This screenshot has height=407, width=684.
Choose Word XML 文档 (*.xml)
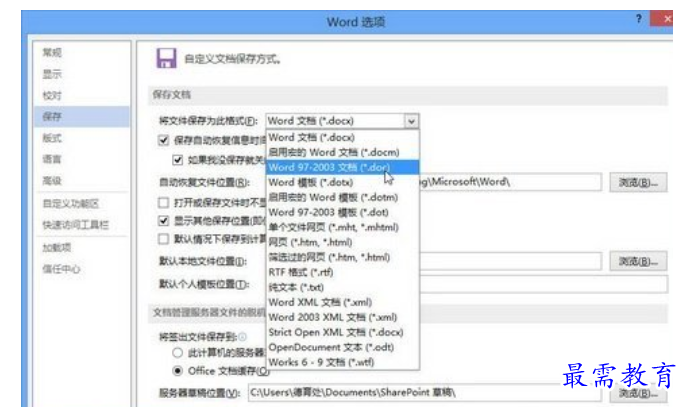[342, 302]
